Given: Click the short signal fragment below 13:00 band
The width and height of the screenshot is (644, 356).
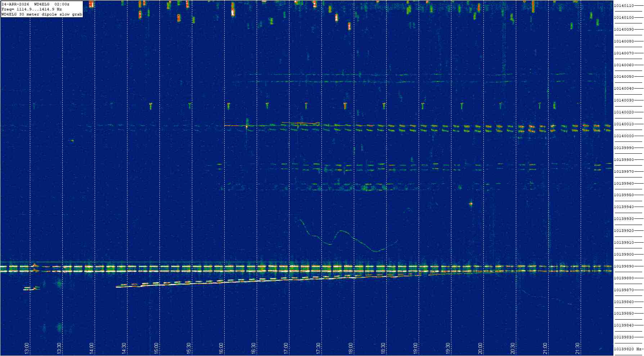Looking at the screenshot, I should point(31,288).
